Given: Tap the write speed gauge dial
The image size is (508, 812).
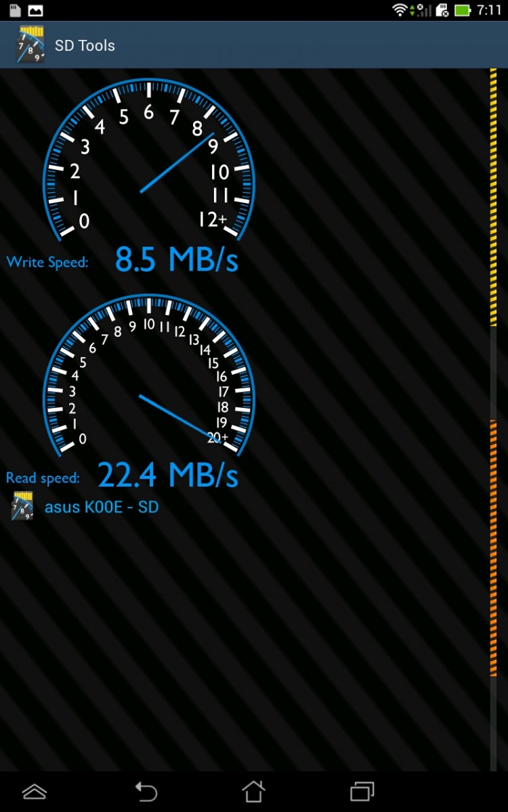Looking at the screenshot, I should click(148, 160).
